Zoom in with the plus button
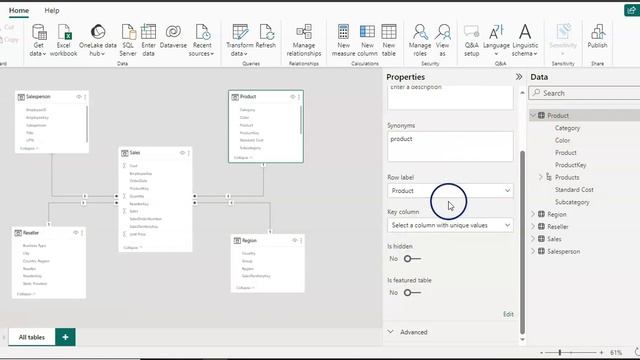640x360 pixels. pyautogui.click(x=601, y=352)
